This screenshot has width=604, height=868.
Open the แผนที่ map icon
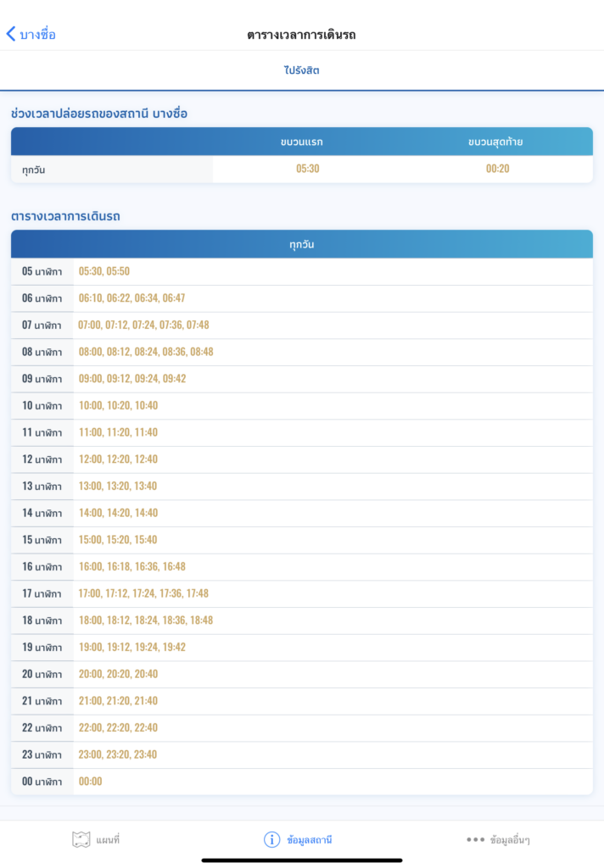point(81,839)
